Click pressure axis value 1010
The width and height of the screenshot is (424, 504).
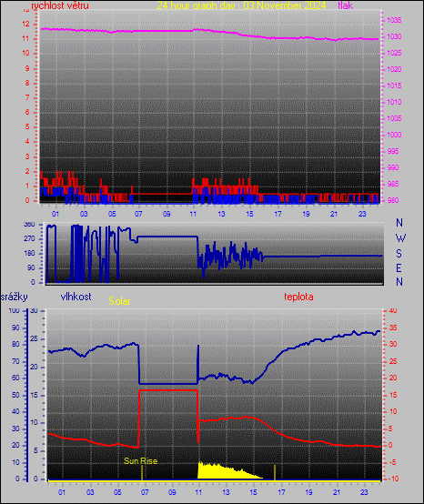click(x=394, y=102)
